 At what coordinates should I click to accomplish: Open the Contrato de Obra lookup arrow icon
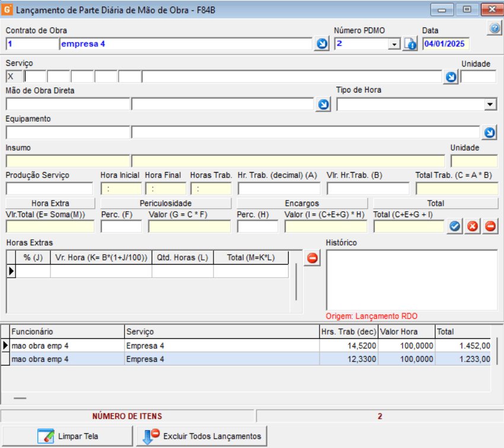[322, 43]
